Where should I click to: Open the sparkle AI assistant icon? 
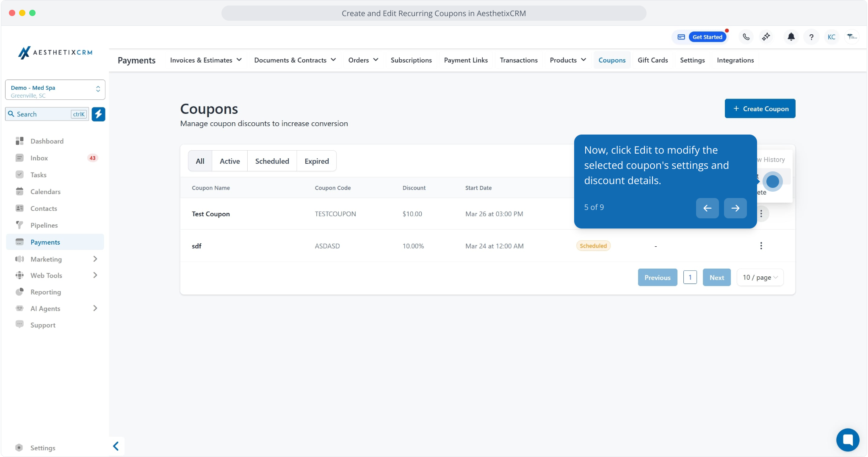click(x=766, y=37)
